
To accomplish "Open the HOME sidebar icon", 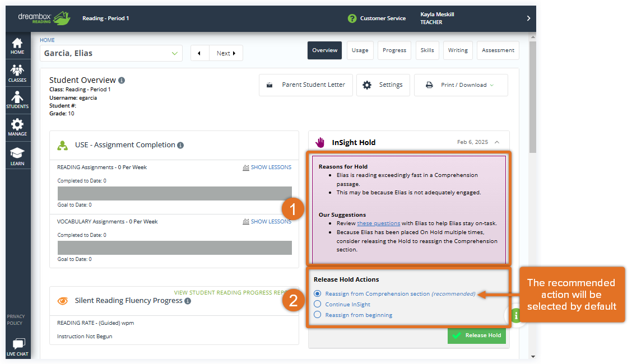I will (17, 45).
